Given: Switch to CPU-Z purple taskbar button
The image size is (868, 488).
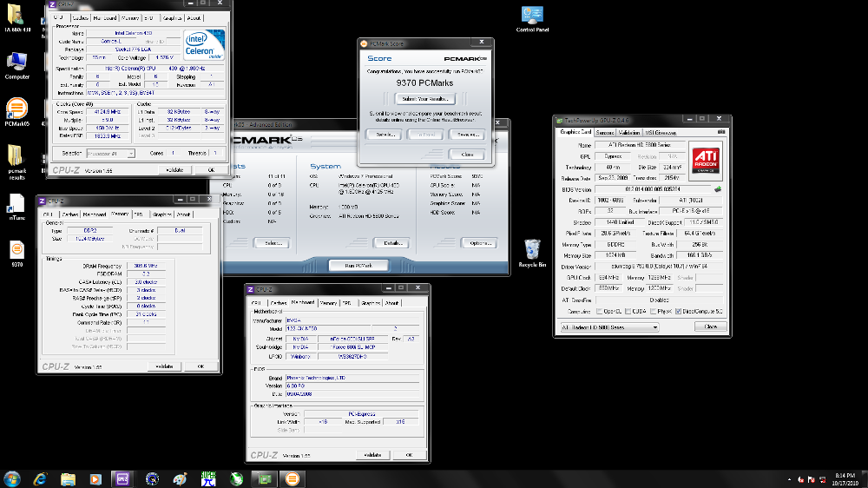Looking at the screenshot, I should click(122, 478).
